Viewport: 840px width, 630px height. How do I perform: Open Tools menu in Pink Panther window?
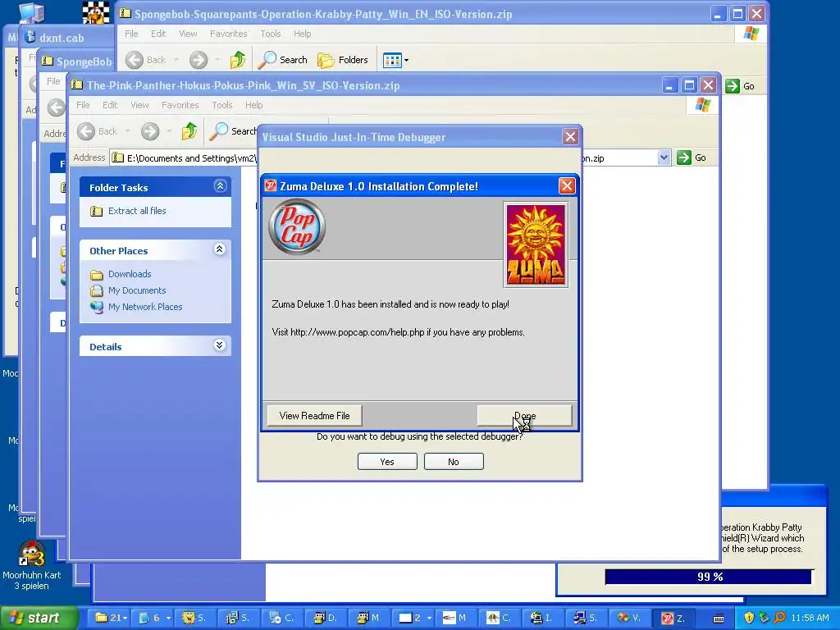pyautogui.click(x=221, y=105)
